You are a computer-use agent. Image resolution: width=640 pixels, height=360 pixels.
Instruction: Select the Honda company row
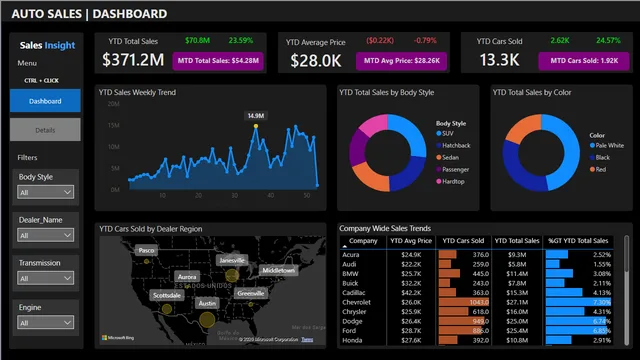(x=476, y=340)
